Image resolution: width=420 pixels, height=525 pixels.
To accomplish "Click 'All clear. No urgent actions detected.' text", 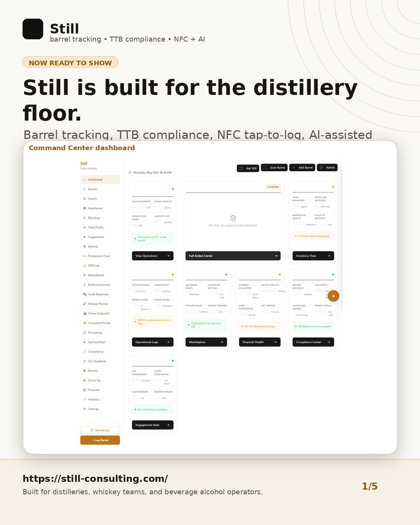I will point(233,225).
